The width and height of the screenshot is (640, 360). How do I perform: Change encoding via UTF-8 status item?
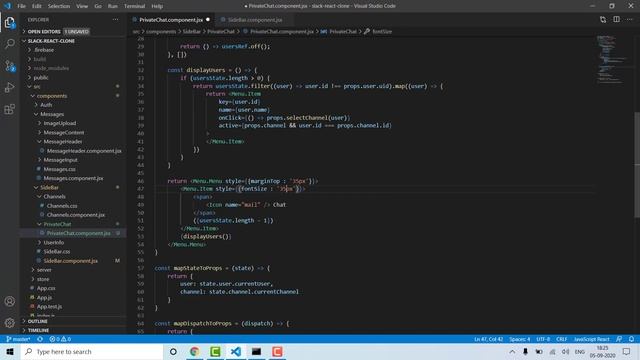pyautogui.click(x=543, y=339)
